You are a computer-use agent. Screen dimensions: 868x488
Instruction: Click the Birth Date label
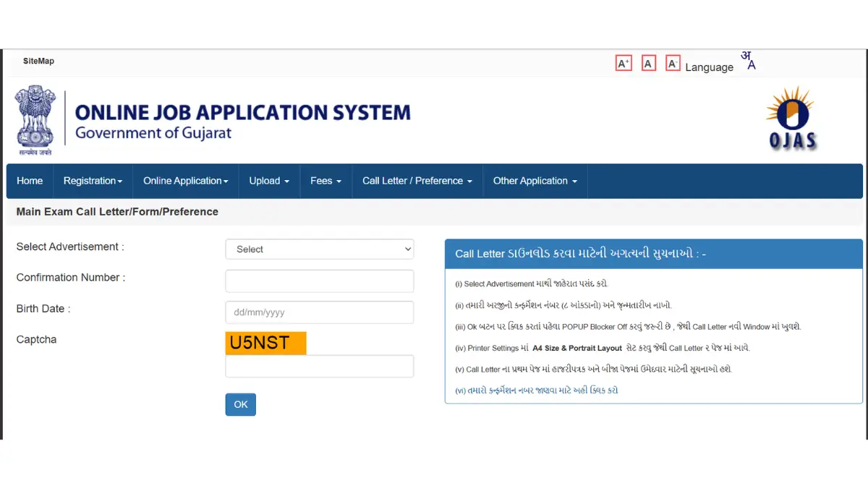click(43, 309)
